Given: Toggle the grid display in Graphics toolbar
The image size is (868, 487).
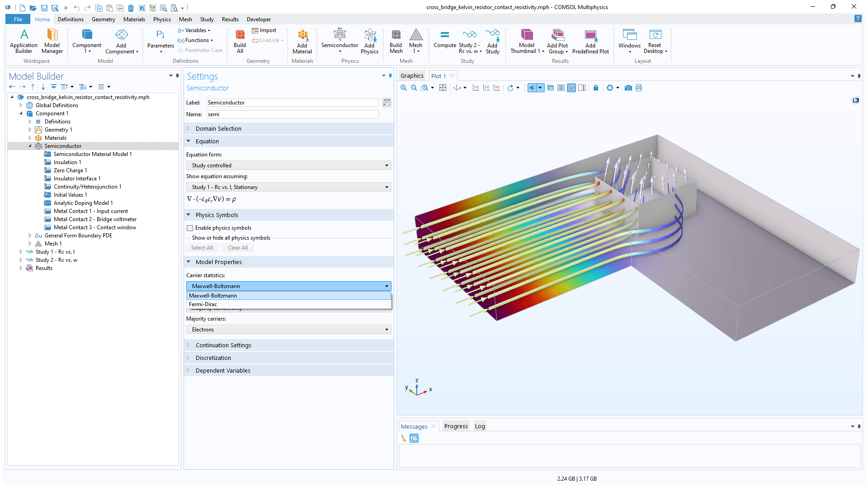Looking at the screenshot, I should tap(561, 88).
